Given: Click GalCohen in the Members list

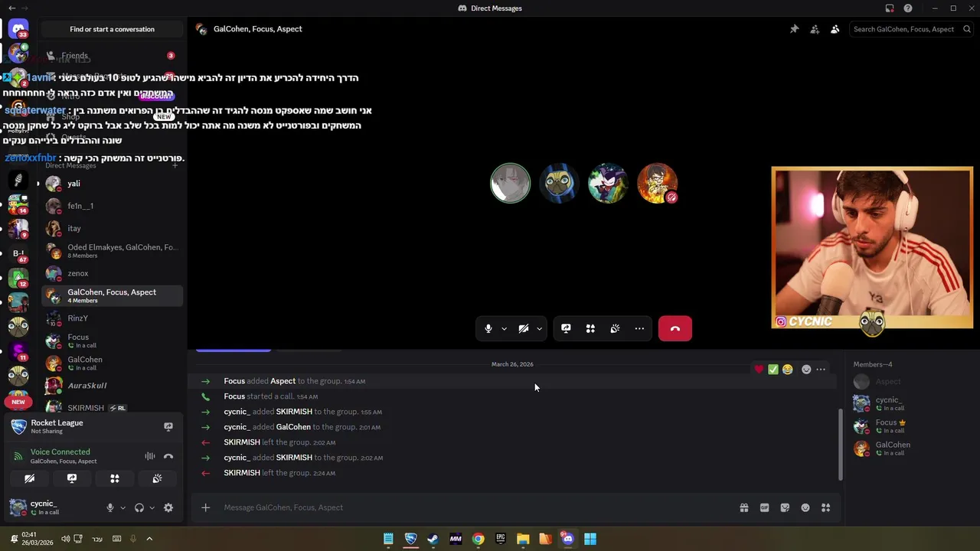Looking at the screenshot, I should (908, 448).
